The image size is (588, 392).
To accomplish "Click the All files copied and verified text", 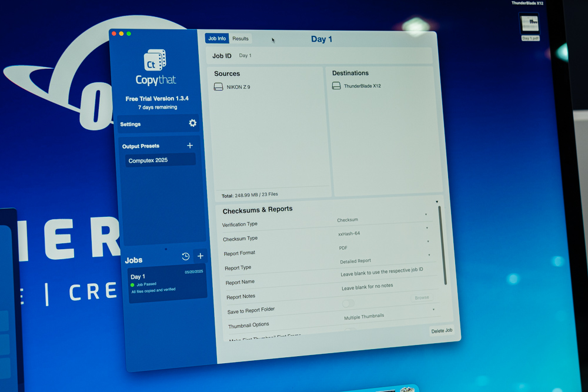I will [x=153, y=290].
